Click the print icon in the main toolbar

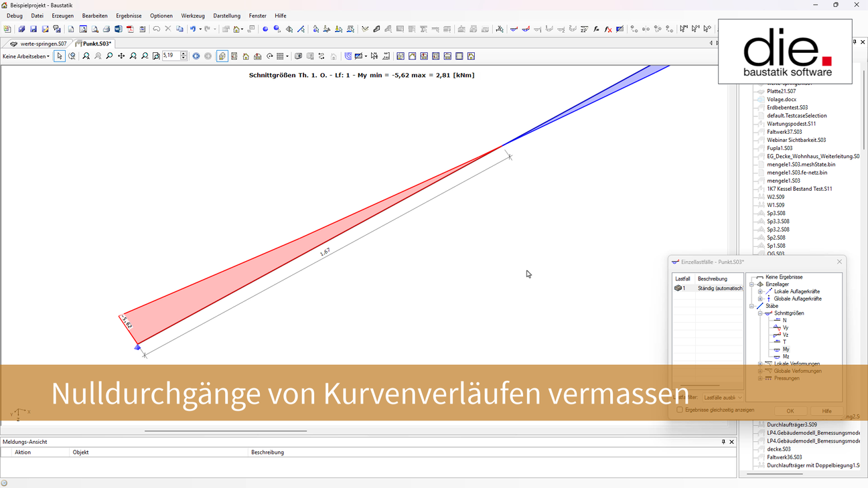click(106, 29)
